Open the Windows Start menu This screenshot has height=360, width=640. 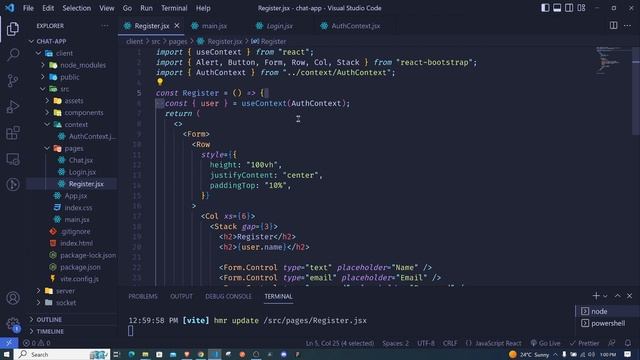pos(7,354)
